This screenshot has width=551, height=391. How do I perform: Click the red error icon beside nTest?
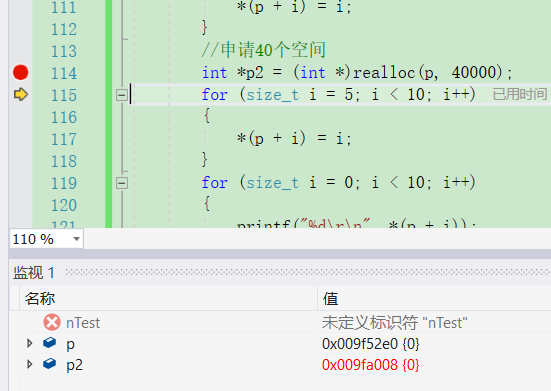coord(52,322)
